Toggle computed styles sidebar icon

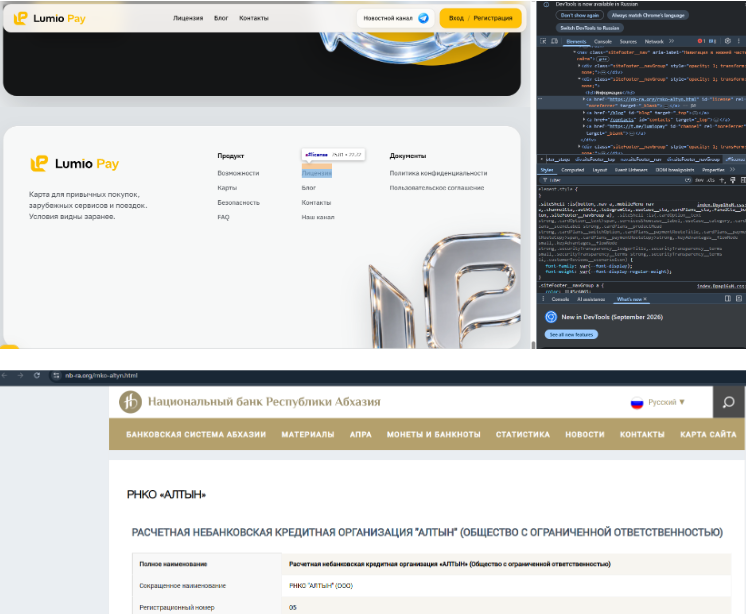(x=743, y=180)
